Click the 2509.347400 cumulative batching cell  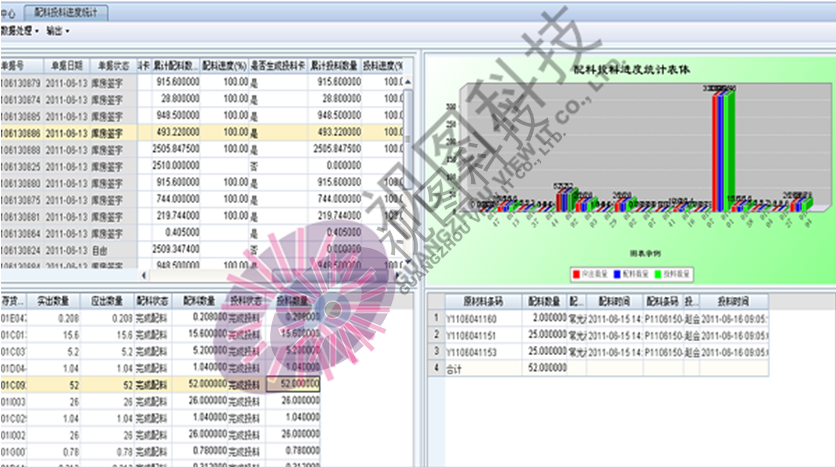click(175, 249)
